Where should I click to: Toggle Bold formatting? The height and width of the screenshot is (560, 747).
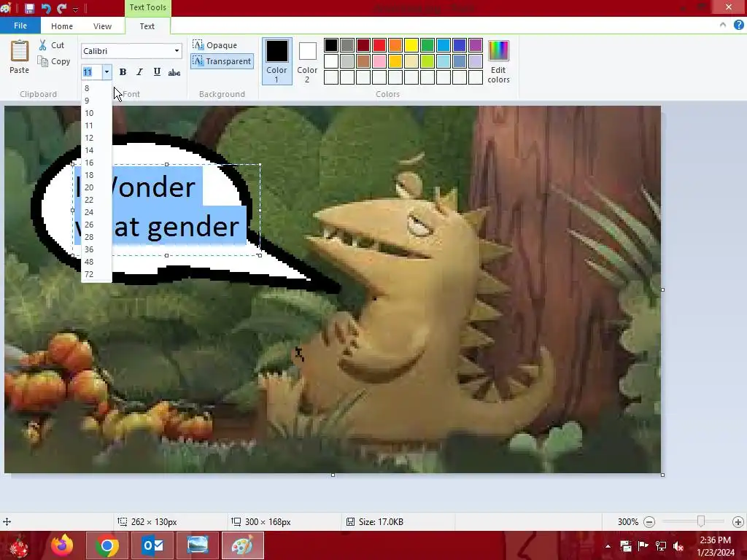click(123, 72)
